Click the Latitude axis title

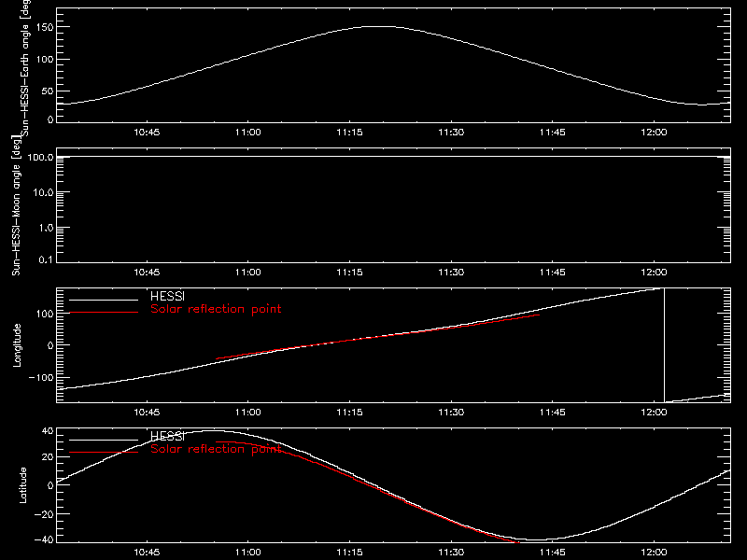22,485
